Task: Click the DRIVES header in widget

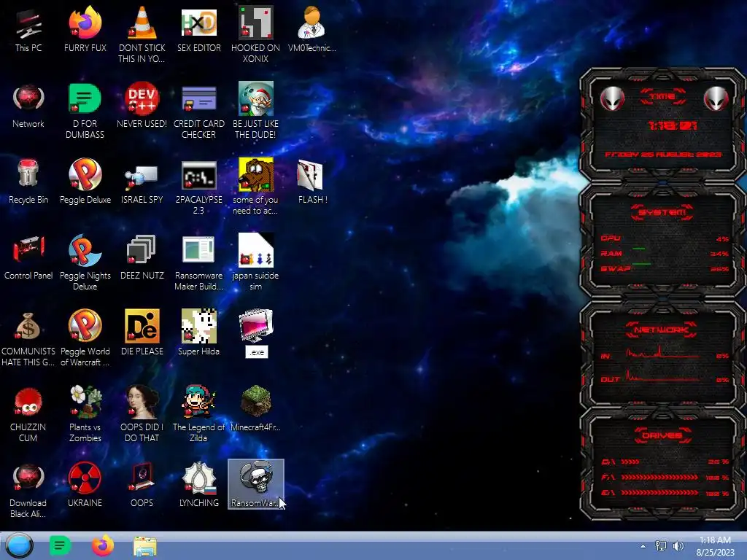Action: coord(662,435)
